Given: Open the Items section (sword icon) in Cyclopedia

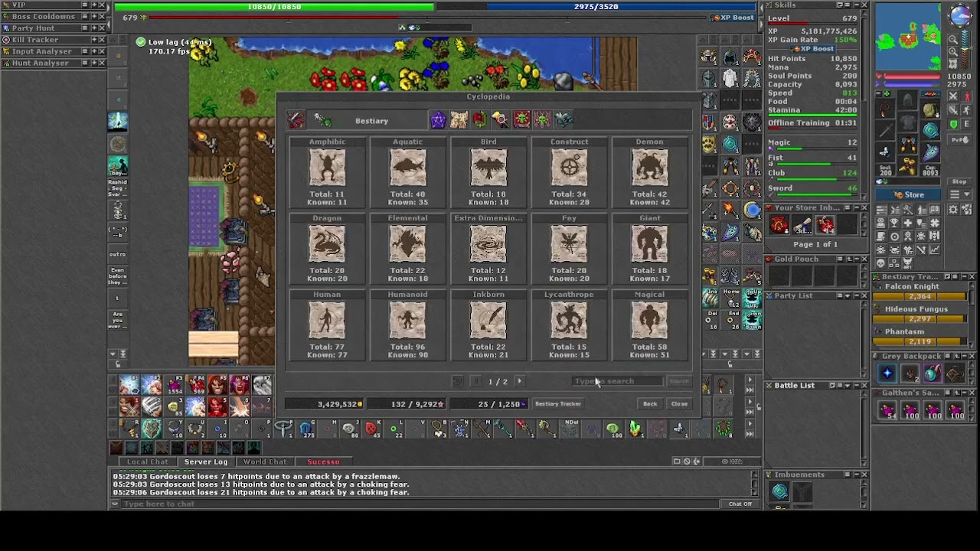Looking at the screenshot, I should pos(296,120).
